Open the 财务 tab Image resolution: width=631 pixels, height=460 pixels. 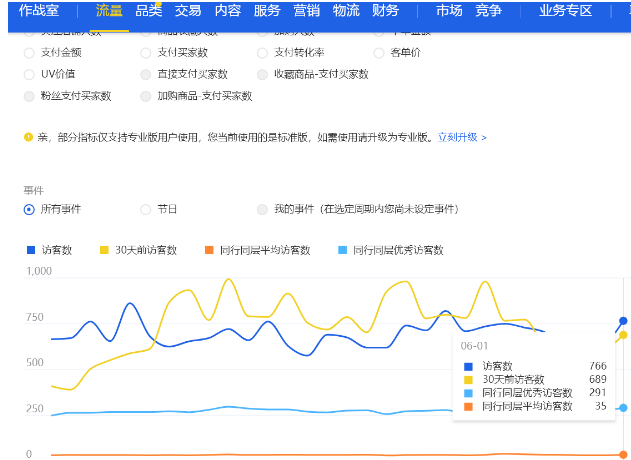(x=385, y=10)
